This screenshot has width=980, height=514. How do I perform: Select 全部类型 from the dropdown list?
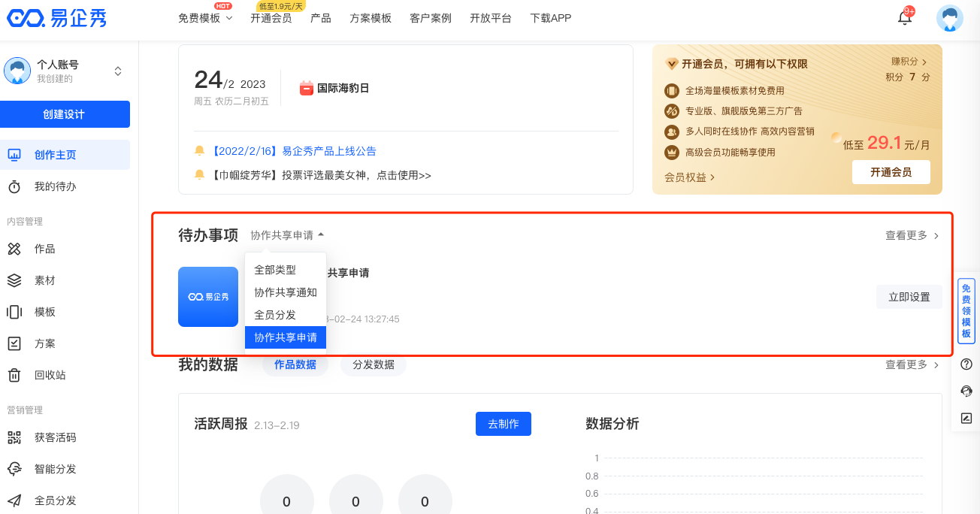[275, 270]
